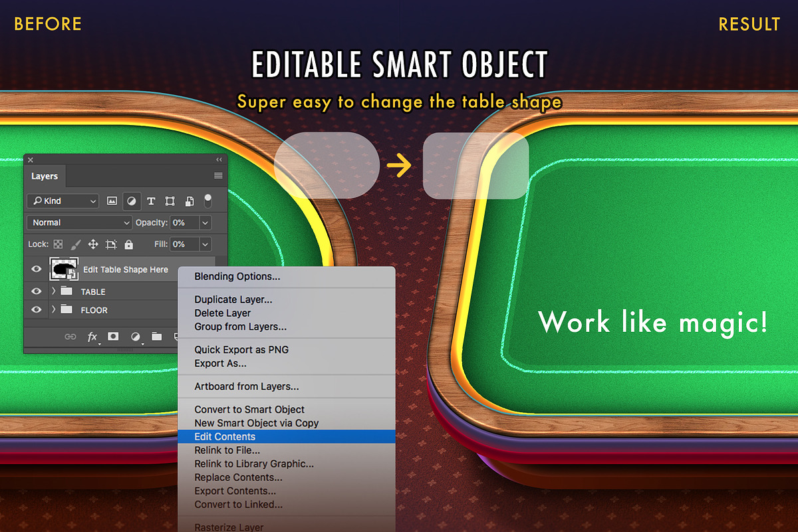Choose Convert to Linked entry

pos(287,504)
